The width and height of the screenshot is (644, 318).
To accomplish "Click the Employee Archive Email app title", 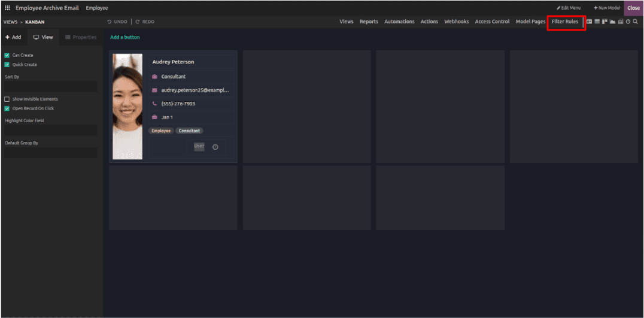I will (x=47, y=8).
